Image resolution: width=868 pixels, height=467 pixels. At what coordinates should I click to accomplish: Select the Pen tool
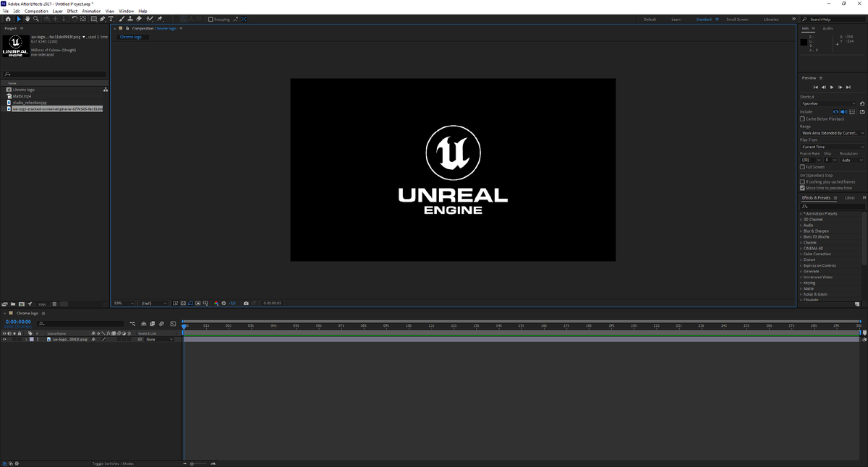point(102,19)
